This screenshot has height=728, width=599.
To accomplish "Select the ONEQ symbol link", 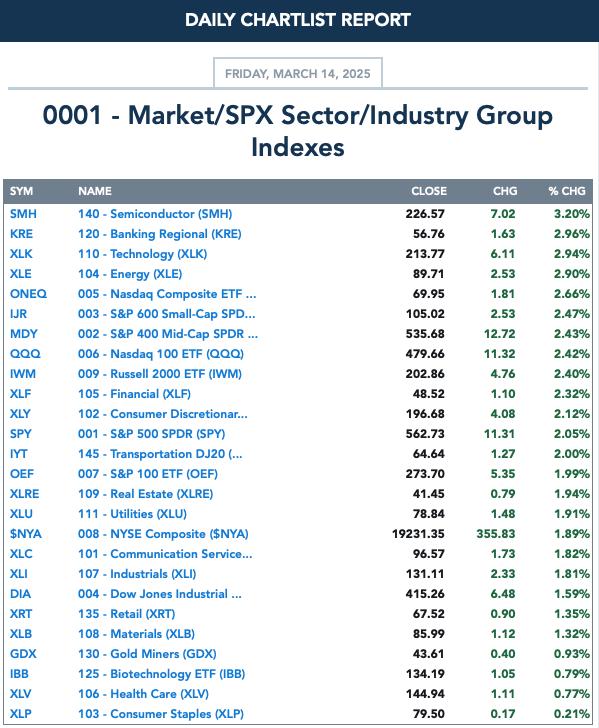I will [x=28, y=294].
